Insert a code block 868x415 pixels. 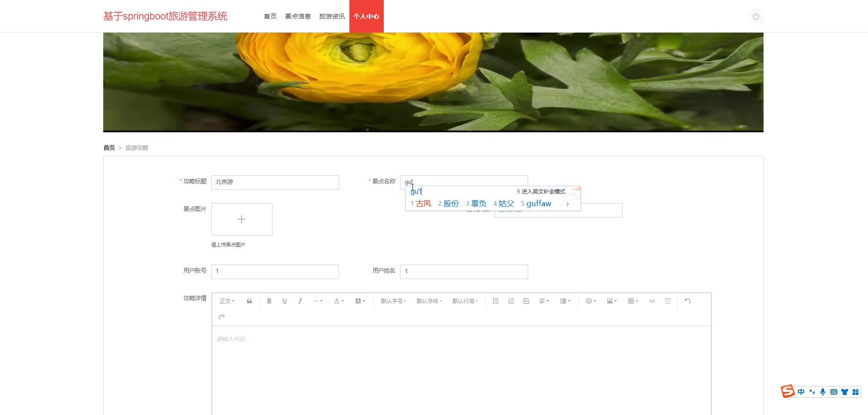652,301
